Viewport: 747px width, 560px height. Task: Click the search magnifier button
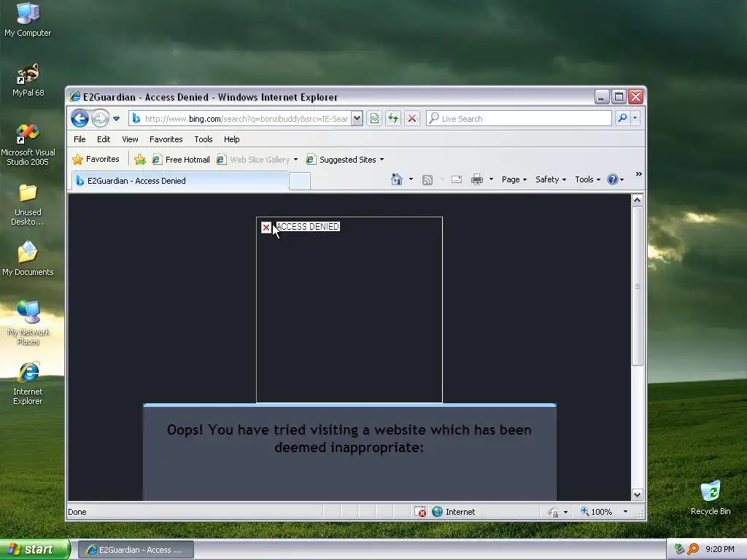tap(622, 118)
